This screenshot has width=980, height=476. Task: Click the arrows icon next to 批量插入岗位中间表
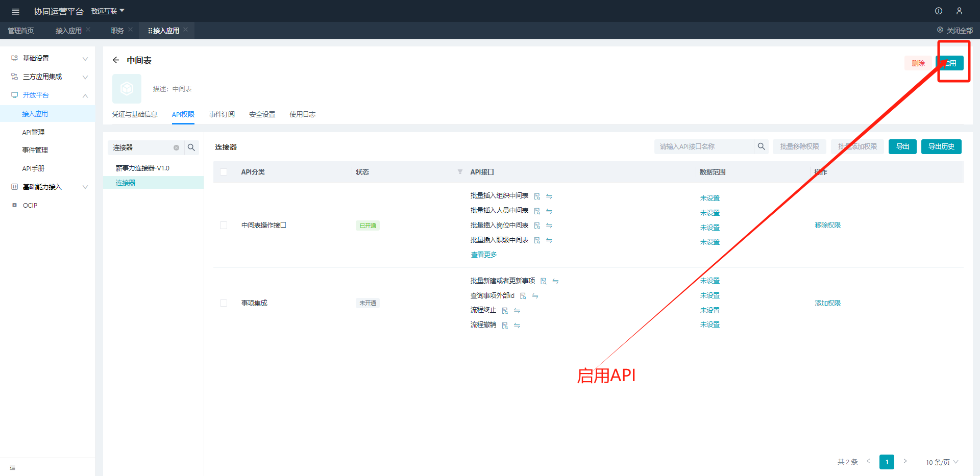[549, 226]
